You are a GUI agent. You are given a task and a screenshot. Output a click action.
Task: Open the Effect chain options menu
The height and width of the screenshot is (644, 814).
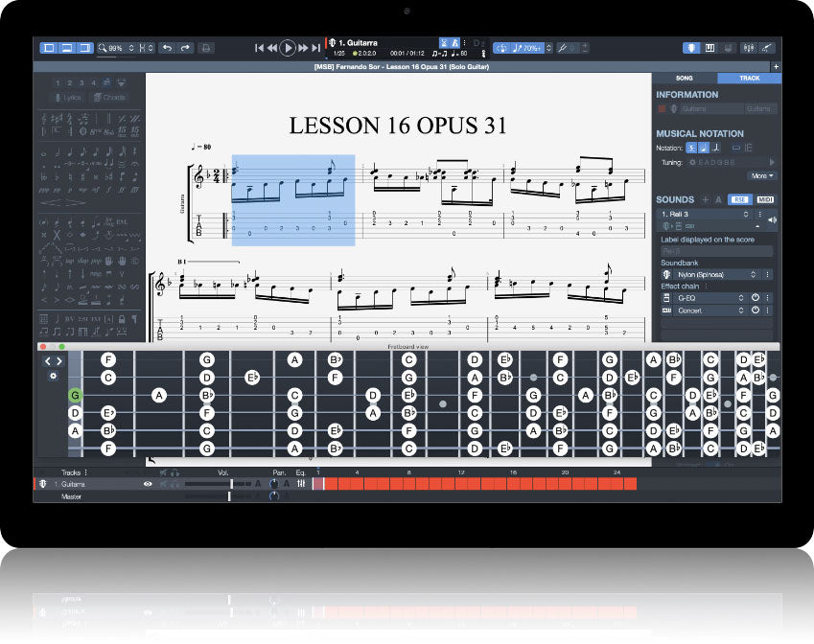(x=707, y=287)
